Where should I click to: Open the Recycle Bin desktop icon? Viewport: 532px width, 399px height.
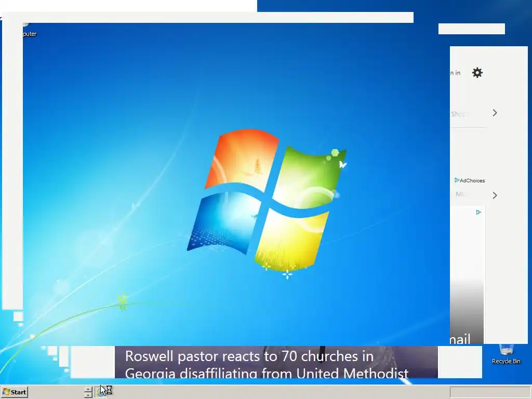pyautogui.click(x=506, y=355)
